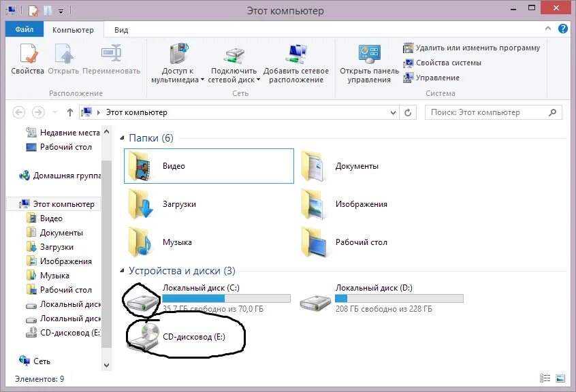Select Недавние места in sidebar
Viewport: 576px width, 392px height.
pos(63,133)
